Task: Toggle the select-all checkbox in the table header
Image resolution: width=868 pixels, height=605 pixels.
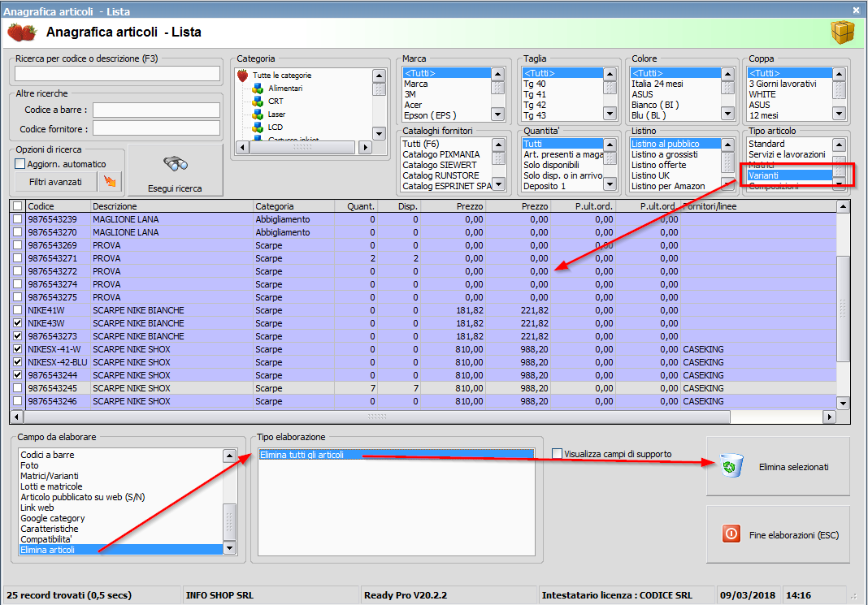Action: tap(18, 206)
